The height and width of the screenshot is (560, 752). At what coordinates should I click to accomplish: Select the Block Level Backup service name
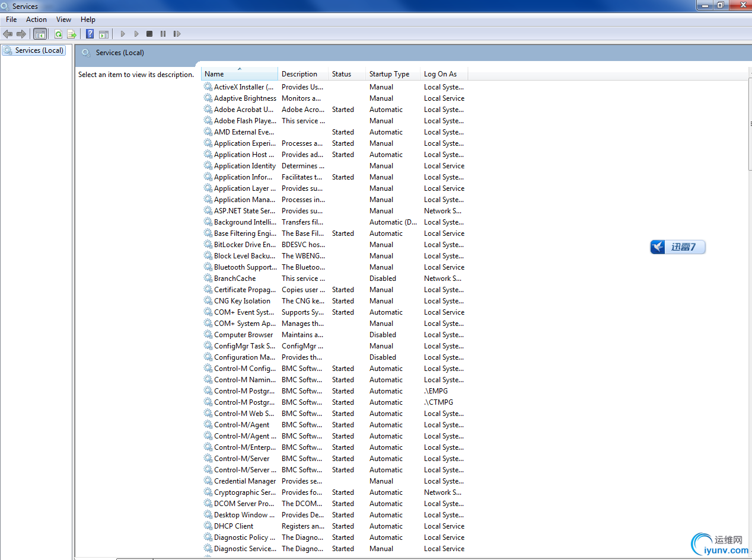(x=245, y=255)
